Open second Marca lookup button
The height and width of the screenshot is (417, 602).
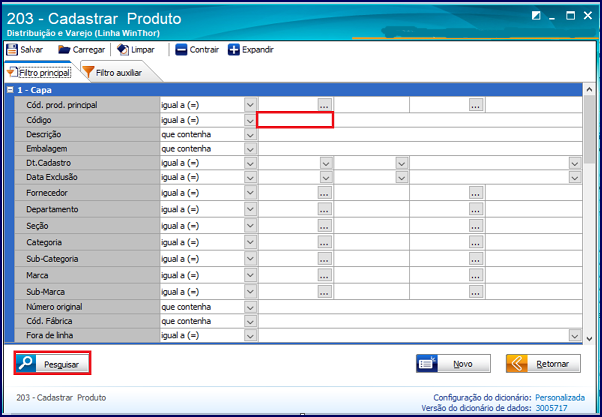pos(476,275)
